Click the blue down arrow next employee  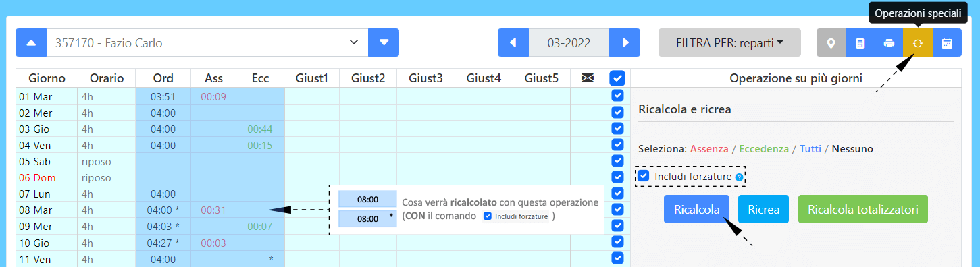pyautogui.click(x=384, y=42)
